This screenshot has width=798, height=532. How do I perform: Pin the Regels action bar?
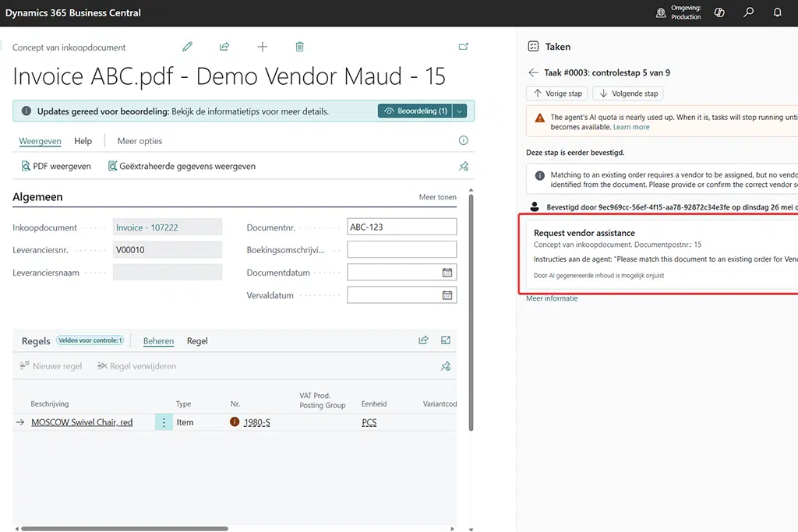pyautogui.click(x=446, y=366)
